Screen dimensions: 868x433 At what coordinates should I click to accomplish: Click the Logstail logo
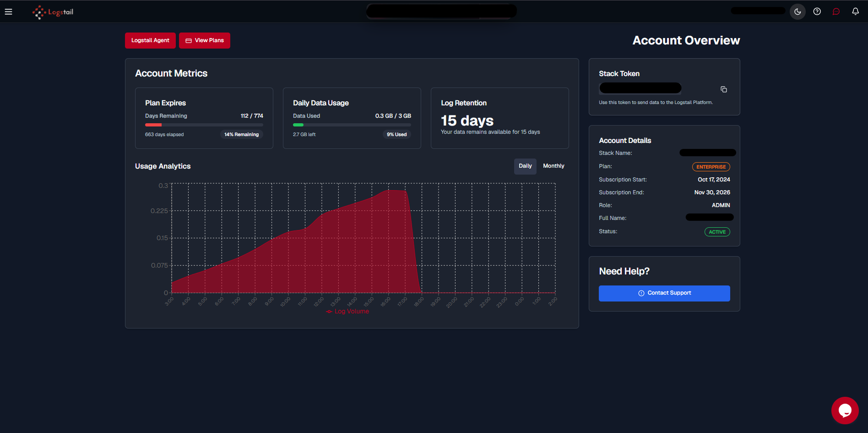point(53,12)
